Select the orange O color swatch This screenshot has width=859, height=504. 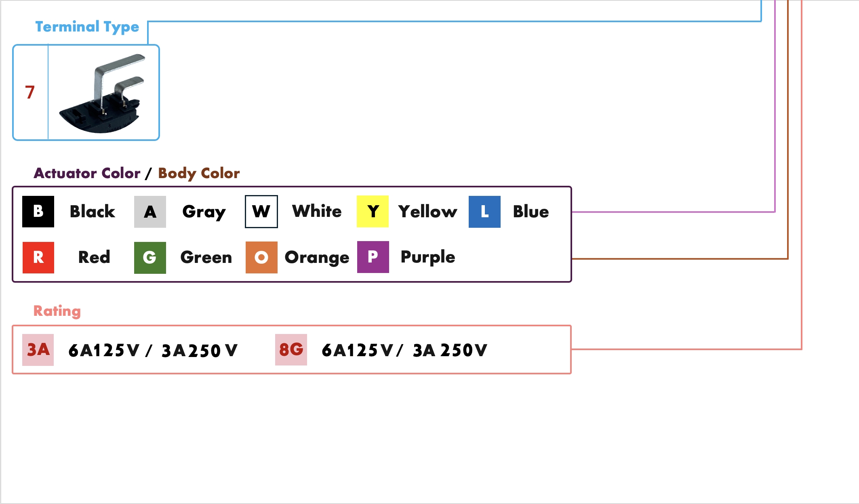(261, 258)
